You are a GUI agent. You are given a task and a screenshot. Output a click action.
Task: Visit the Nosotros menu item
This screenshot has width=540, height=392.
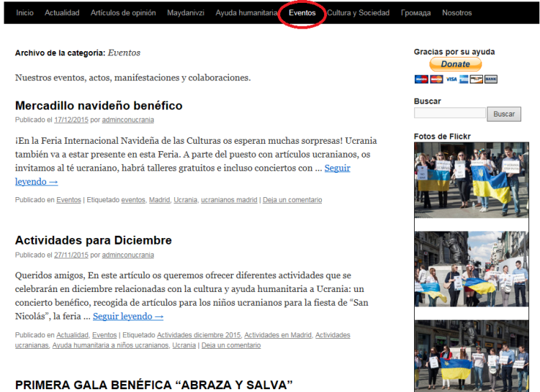[x=457, y=13]
